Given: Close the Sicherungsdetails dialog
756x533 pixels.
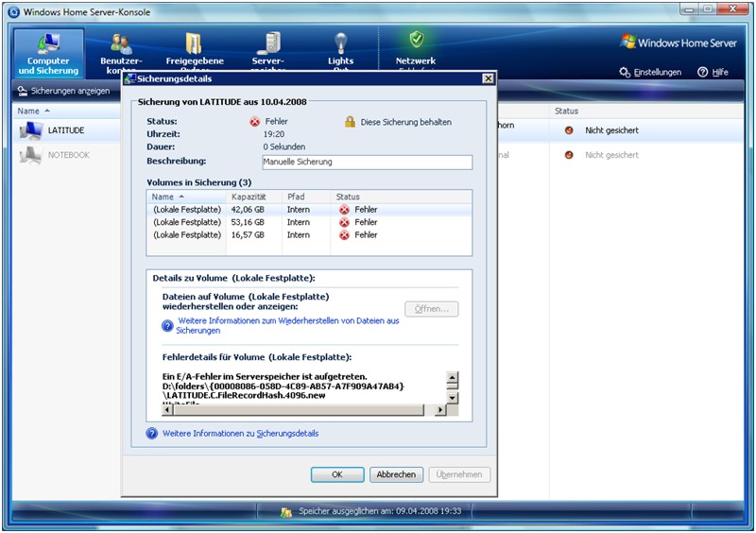Looking at the screenshot, I should pyautogui.click(x=488, y=78).
